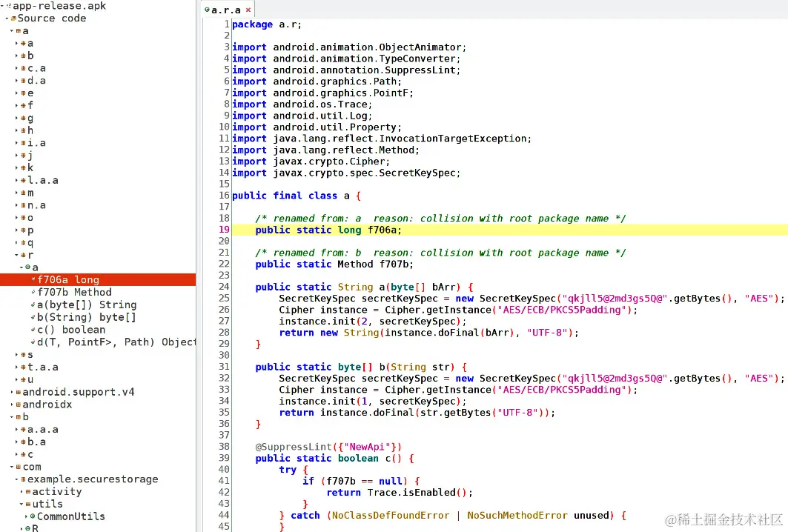The image size is (788, 532).
Task: Click the package icon beside b.a
Action: click(23, 442)
